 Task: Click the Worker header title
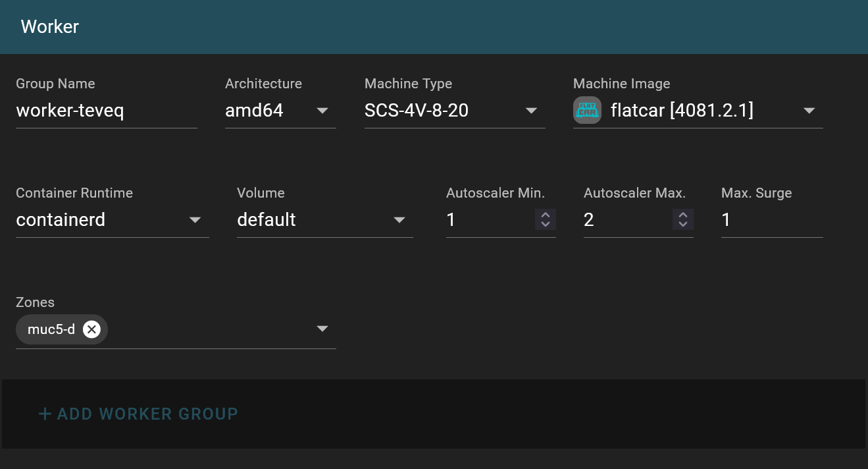pos(50,27)
